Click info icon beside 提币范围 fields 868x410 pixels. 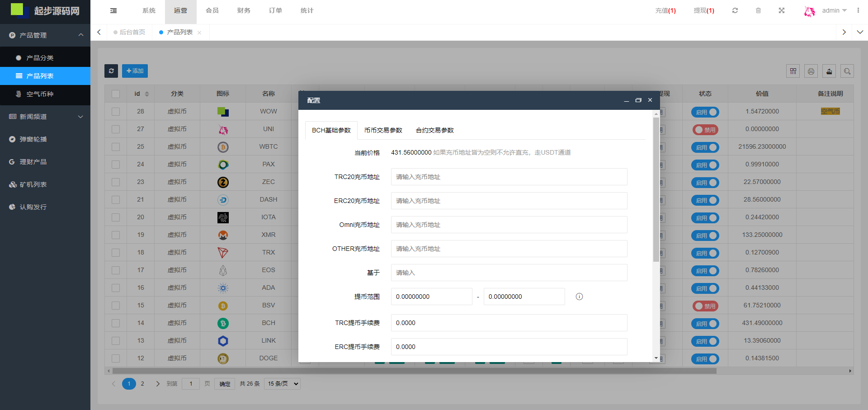point(579,297)
